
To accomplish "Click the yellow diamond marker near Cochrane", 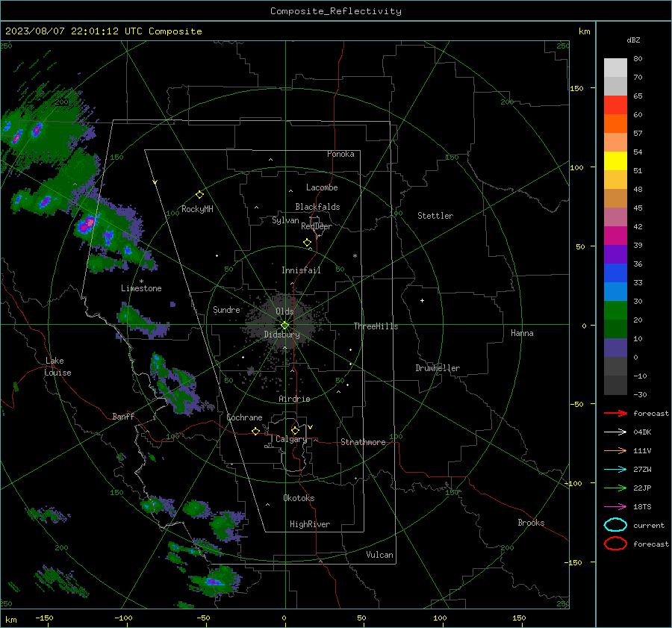I will point(255,431).
